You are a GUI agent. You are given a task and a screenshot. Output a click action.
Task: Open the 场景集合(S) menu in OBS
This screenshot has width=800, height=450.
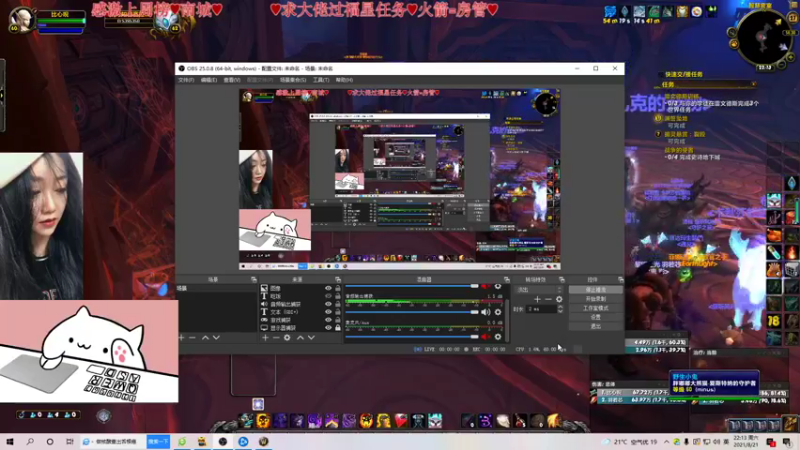pos(293,80)
